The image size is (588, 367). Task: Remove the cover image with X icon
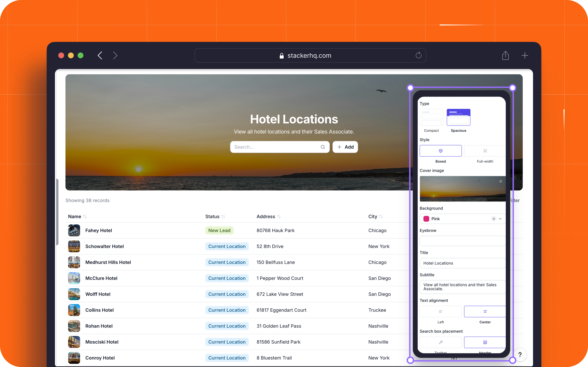(501, 181)
